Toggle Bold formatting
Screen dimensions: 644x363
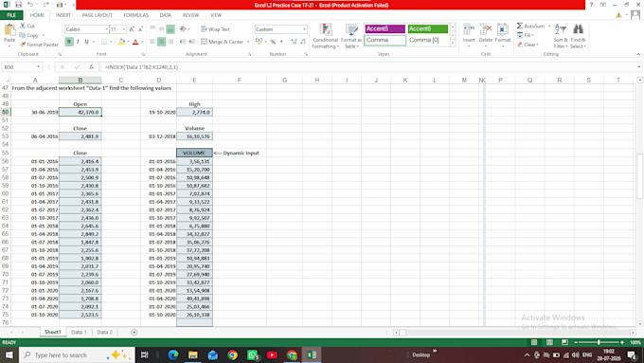tap(69, 42)
